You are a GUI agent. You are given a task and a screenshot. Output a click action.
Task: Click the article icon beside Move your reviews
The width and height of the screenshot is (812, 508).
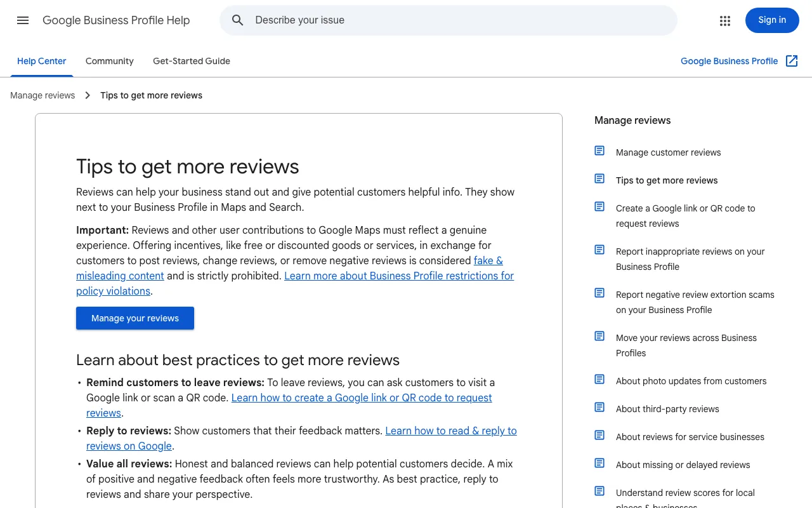coord(599,336)
